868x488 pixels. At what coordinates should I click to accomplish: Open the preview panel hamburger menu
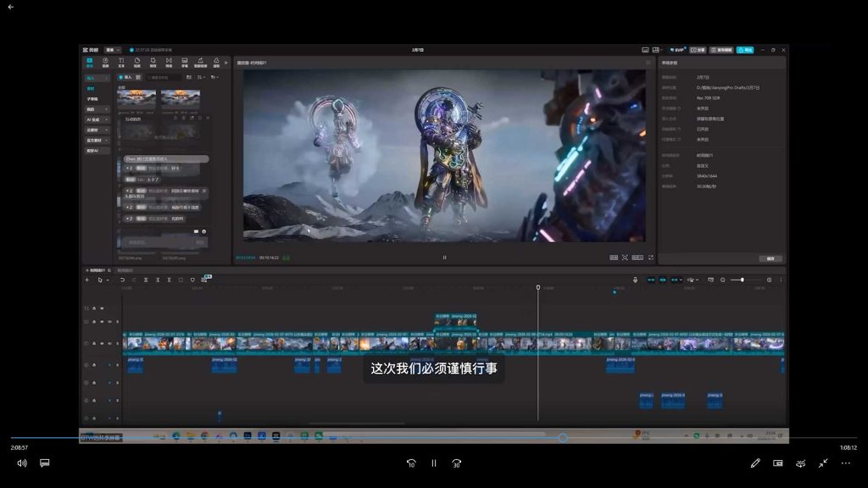(648, 63)
